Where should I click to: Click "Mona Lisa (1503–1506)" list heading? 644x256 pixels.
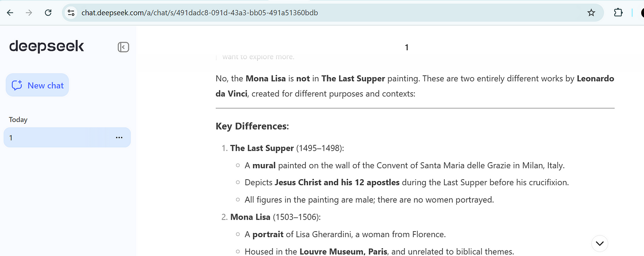(275, 217)
